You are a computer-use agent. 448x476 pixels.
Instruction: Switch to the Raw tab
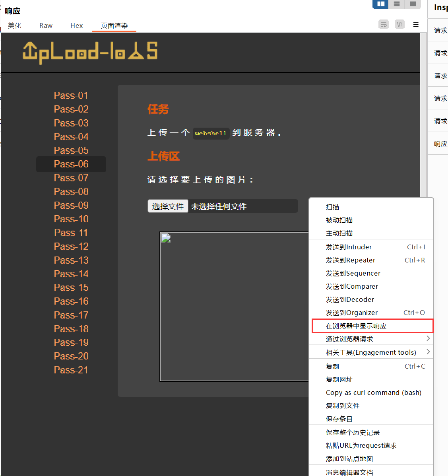pos(46,25)
